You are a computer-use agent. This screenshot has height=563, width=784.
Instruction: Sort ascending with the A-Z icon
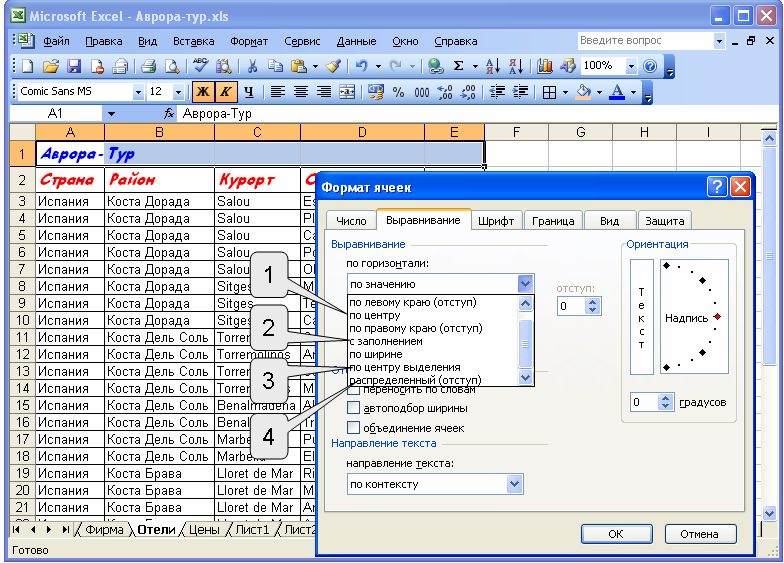[492, 66]
